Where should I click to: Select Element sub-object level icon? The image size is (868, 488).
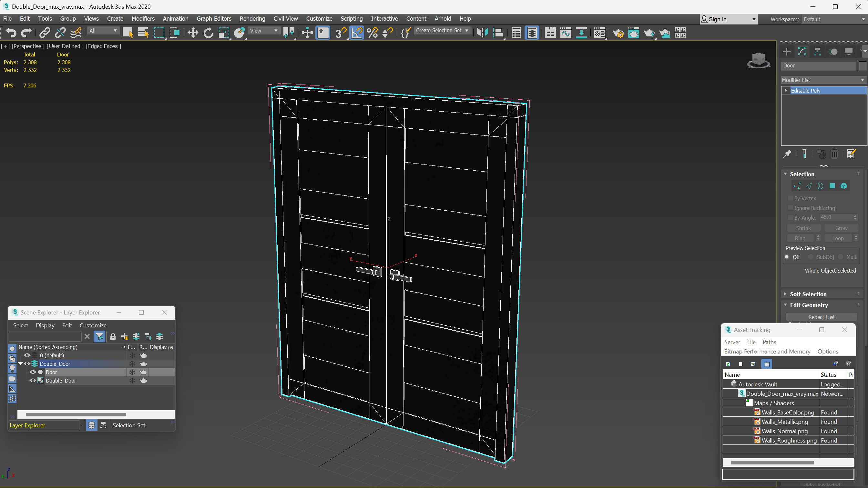coord(844,186)
